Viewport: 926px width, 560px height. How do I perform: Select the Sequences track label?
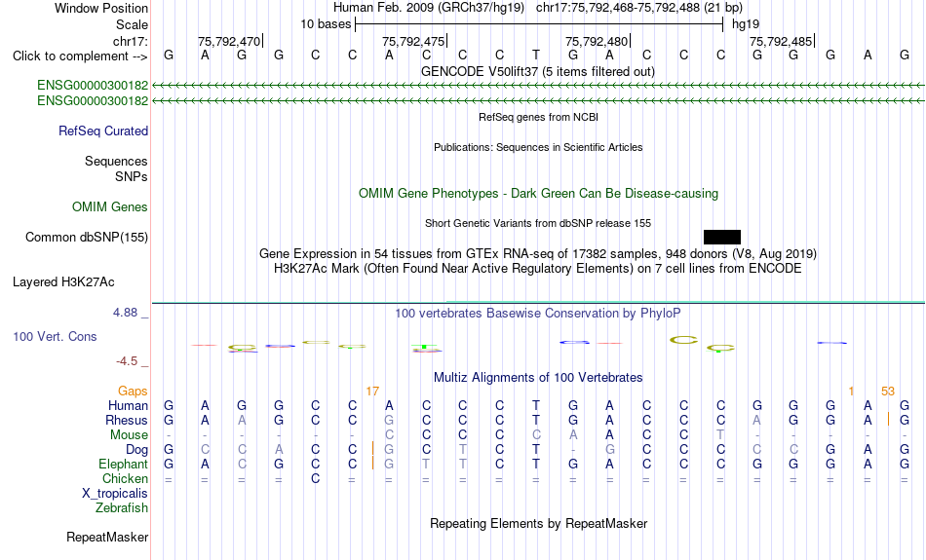point(116,161)
